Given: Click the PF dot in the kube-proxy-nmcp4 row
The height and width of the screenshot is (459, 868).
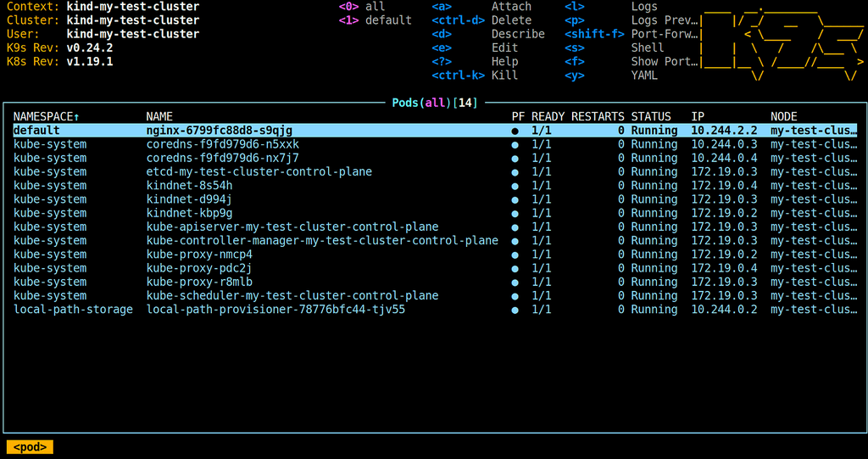Looking at the screenshot, I should [x=515, y=255].
